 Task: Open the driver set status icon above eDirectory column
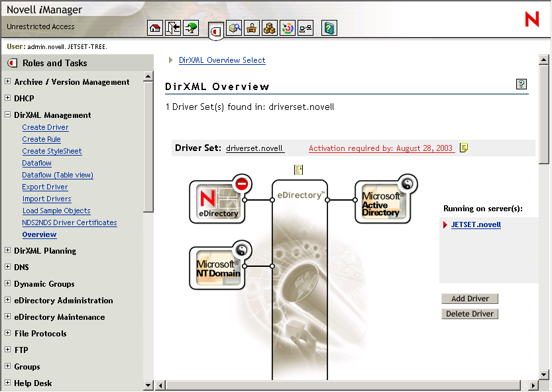click(298, 170)
